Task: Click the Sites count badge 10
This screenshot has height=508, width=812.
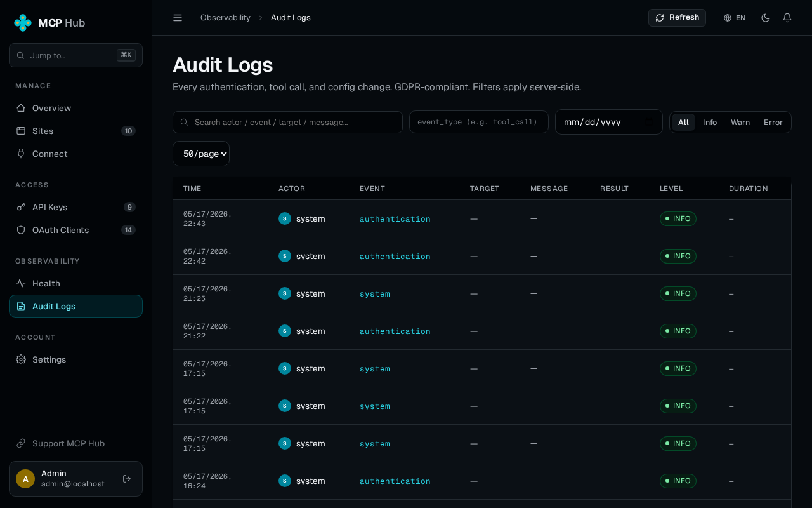Action: pyautogui.click(x=128, y=131)
